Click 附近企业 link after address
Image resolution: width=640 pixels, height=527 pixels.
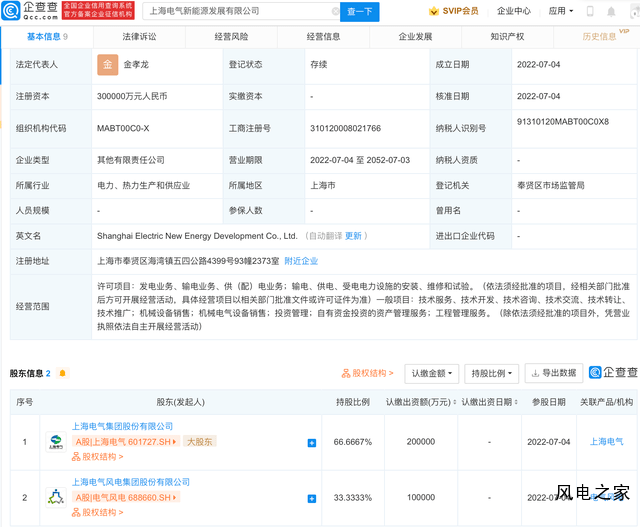click(301, 261)
